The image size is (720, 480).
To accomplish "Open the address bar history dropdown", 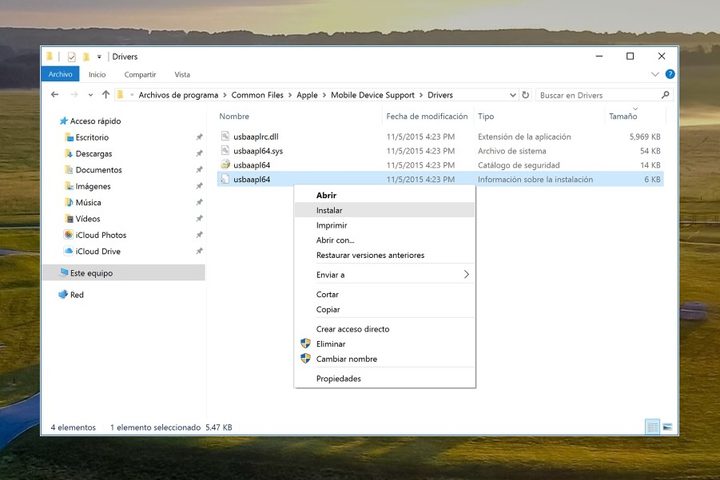I will pyautogui.click(x=512, y=95).
